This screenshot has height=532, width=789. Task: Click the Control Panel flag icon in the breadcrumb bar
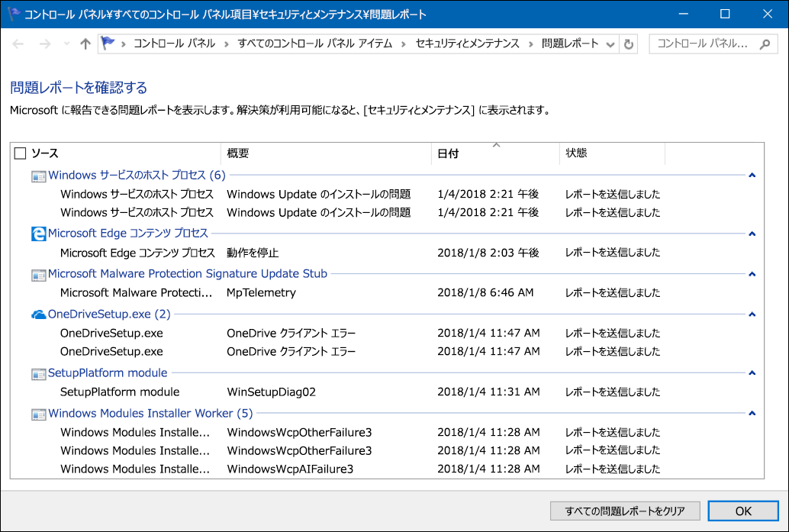(x=107, y=44)
